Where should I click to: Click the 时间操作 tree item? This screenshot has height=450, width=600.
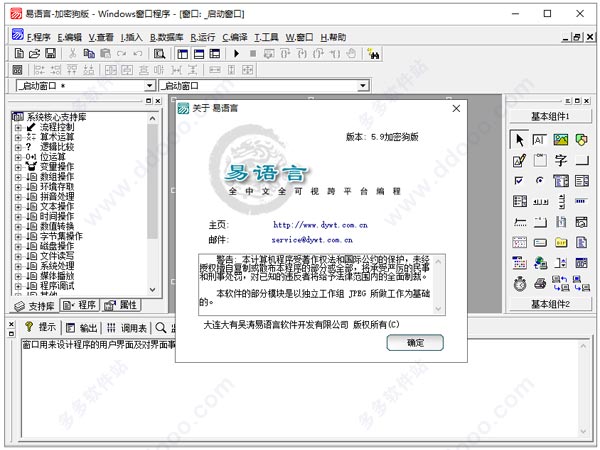coord(57,217)
